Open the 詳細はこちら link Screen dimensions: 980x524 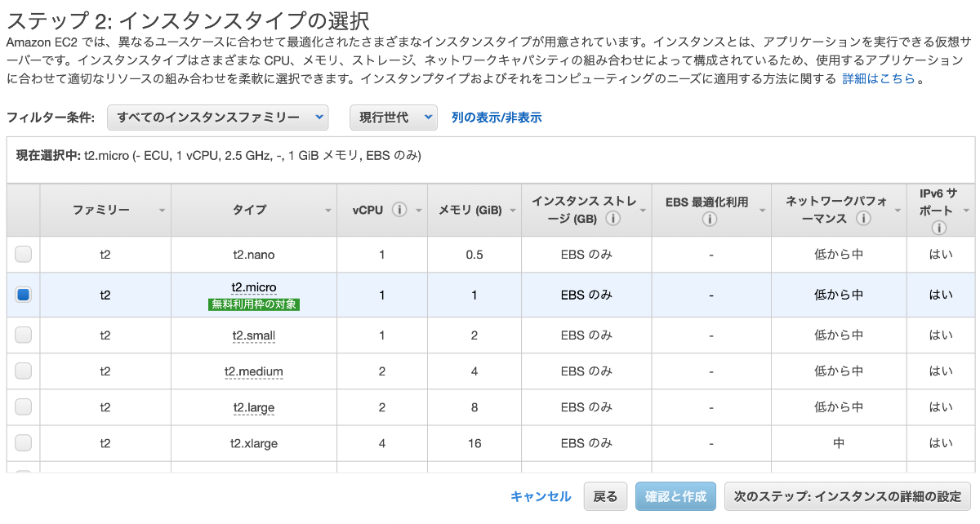879,79
